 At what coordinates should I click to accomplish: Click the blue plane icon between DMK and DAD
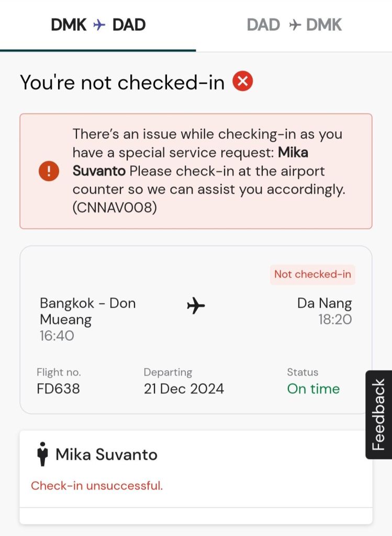(99, 25)
